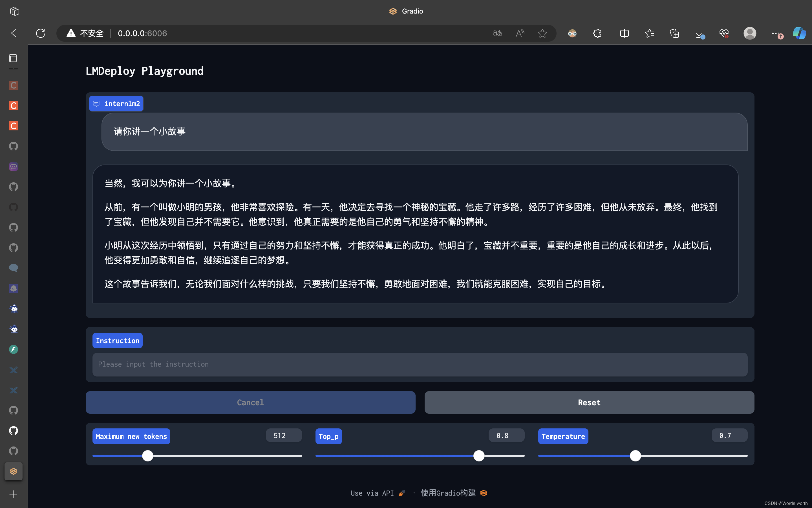Click the paragraph starting 从前，有一个叫做小明的男孩
812x508 pixels.
pos(411,214)
